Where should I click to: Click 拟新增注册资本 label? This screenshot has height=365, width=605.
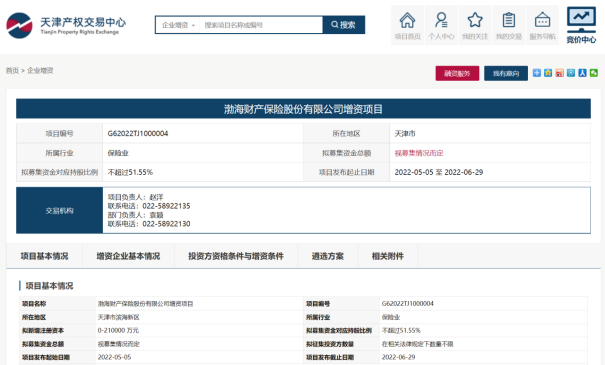(x=43, y=331)
